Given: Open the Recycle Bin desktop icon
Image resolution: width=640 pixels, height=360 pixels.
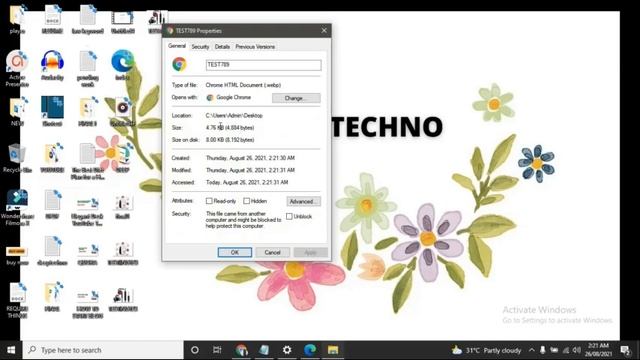Looking at the screenshot, I should coord(17,155).
